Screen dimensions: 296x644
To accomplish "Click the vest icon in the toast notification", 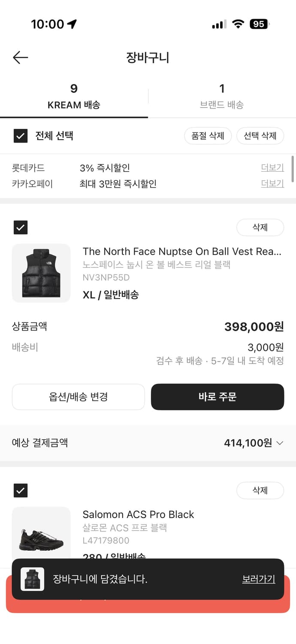I will [32, 579].
